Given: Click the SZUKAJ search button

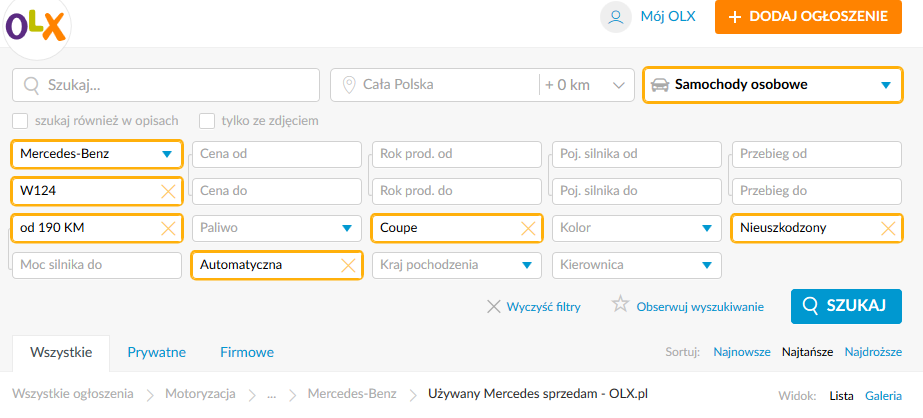Looking at the screenshot, I should pos(846,306).
